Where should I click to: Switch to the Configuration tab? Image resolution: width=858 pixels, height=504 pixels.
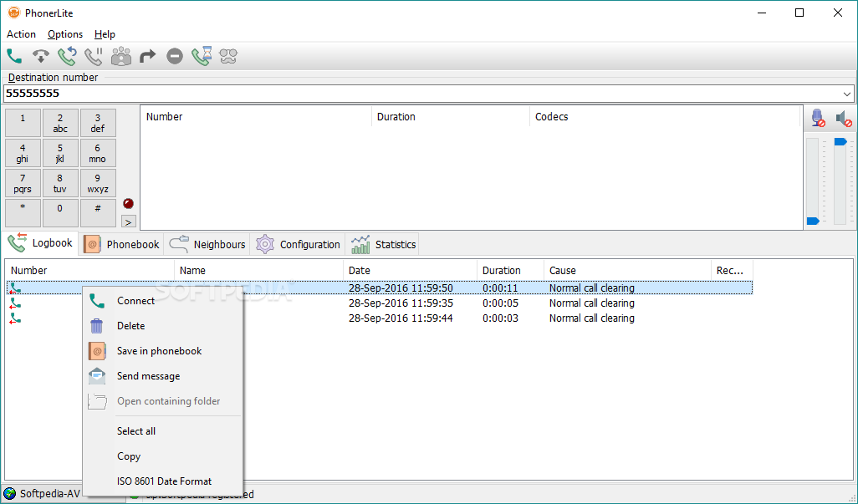[x=298, y=244]
